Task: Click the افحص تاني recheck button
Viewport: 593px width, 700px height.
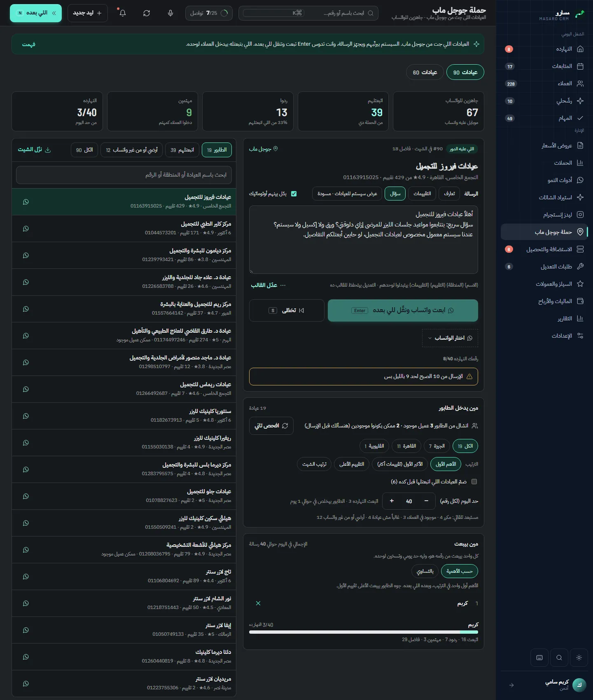Action: click(271, 426)
